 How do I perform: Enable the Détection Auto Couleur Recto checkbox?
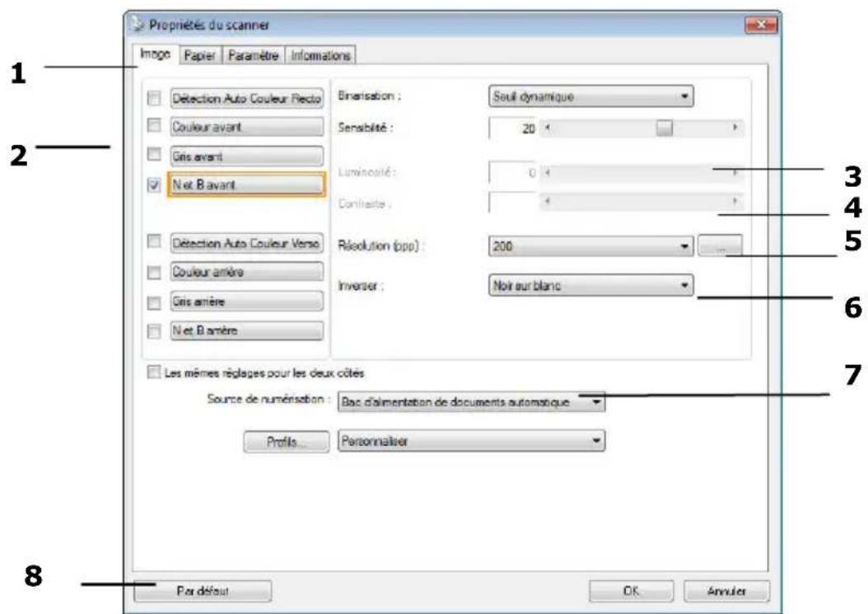(x=154, y=99)
